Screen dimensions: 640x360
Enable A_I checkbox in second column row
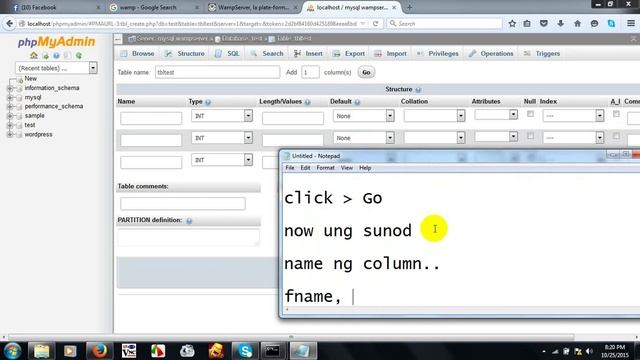(x=616, y=136)
